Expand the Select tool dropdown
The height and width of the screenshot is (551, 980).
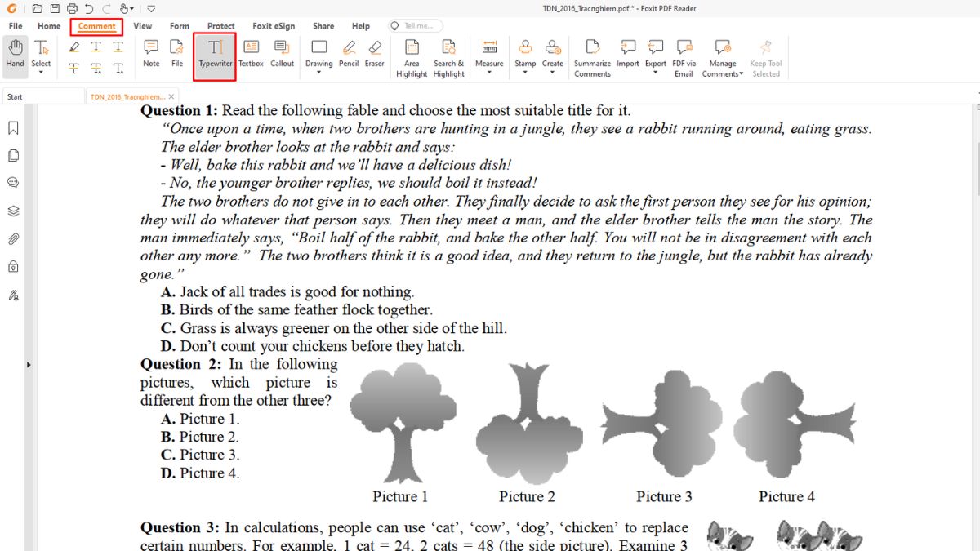[x=41, y=73]
